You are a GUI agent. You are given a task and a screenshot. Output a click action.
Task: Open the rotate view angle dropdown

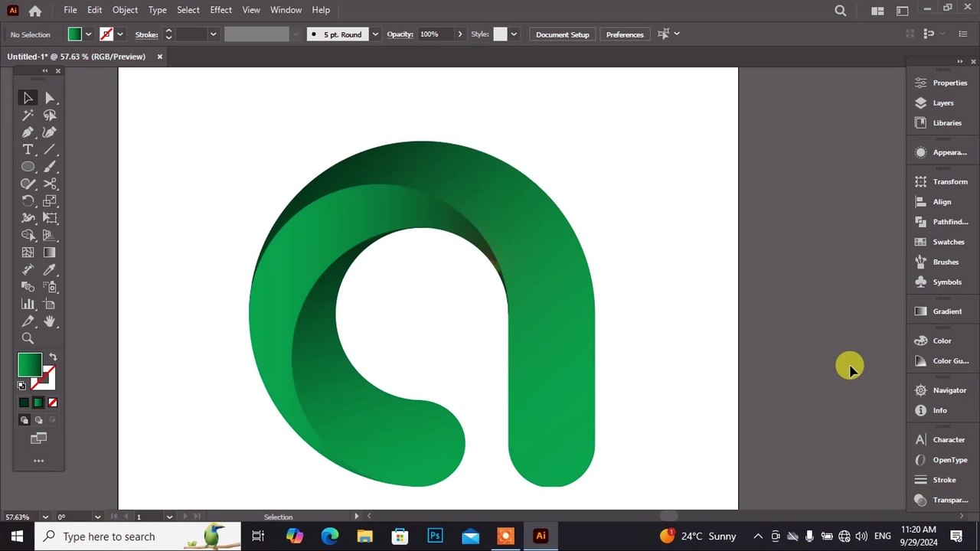click(x=97, y=517)
